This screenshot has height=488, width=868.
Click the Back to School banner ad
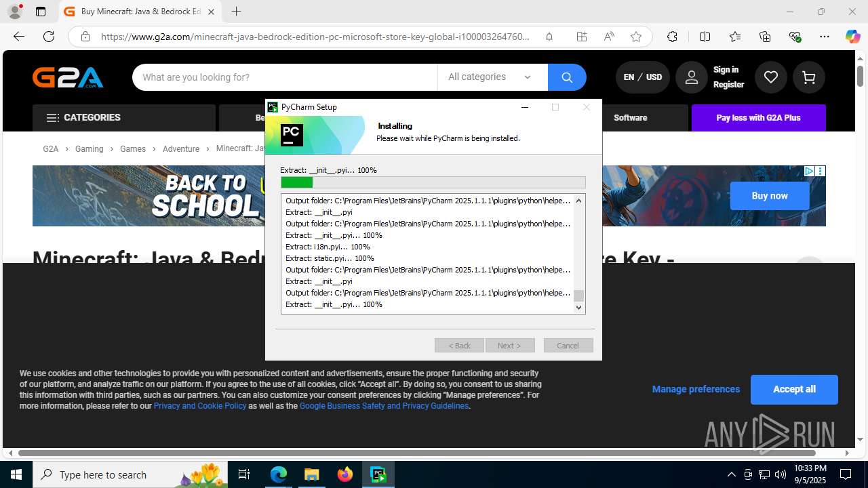[x=148, y=196]
